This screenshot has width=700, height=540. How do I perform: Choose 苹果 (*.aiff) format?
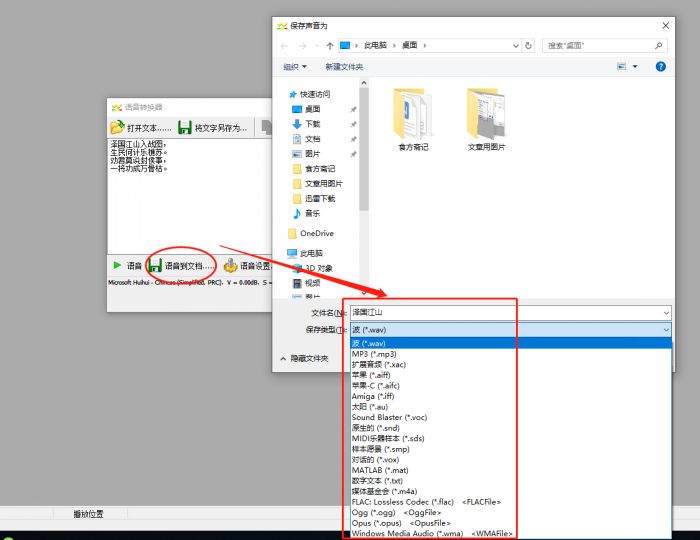pos(511,375)
